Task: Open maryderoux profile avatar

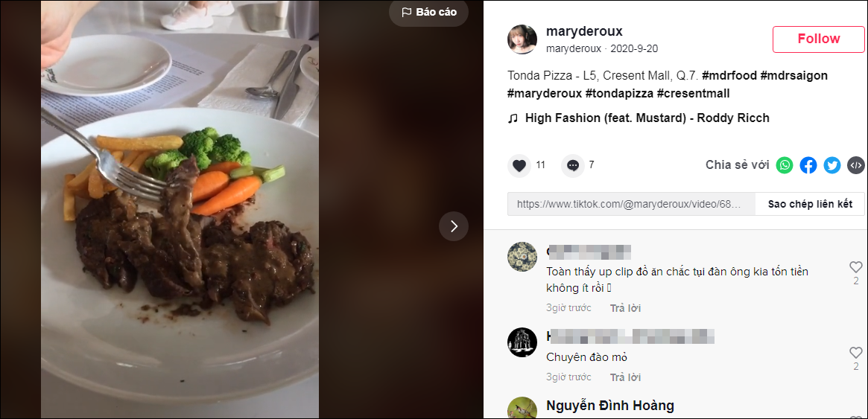Action: (x=523, y=39)
